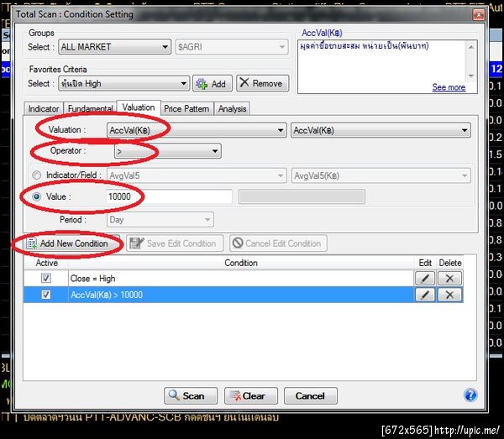Switch to the Indicator tab
The image size is (504, 439).
tap(44, 109)
